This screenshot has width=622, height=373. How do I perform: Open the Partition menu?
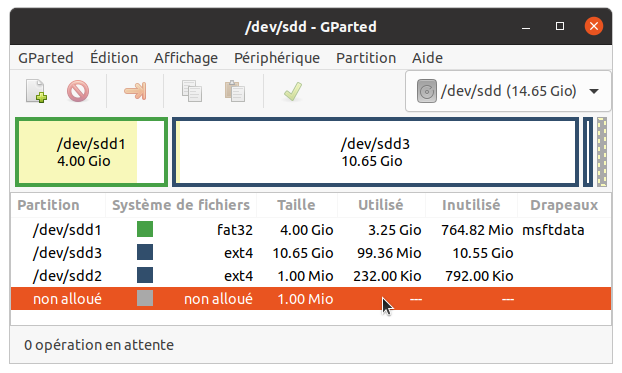pos(366,58)
